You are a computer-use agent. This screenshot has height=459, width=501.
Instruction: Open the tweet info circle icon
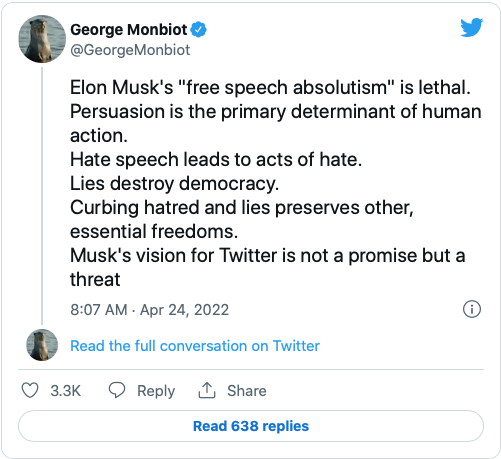point(472,309)
